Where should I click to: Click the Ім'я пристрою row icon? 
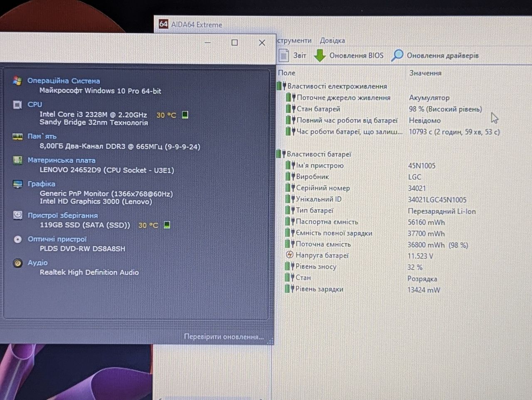coord(290,165)
